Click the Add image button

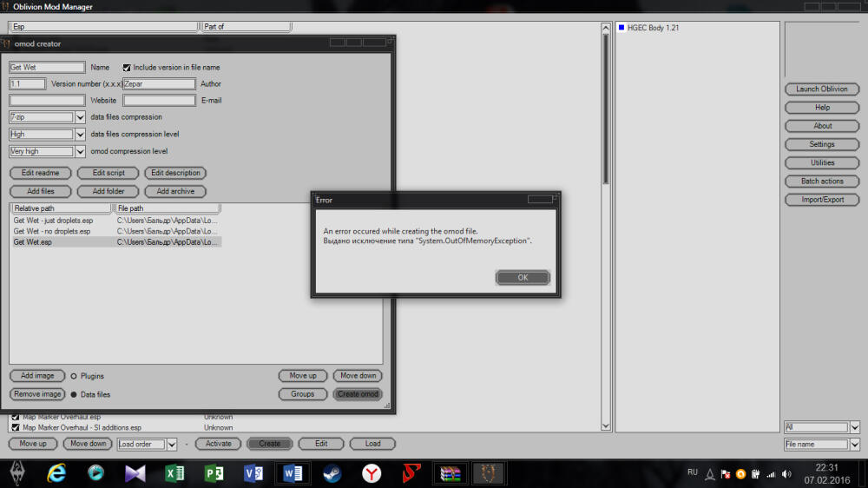click(37, 376)
